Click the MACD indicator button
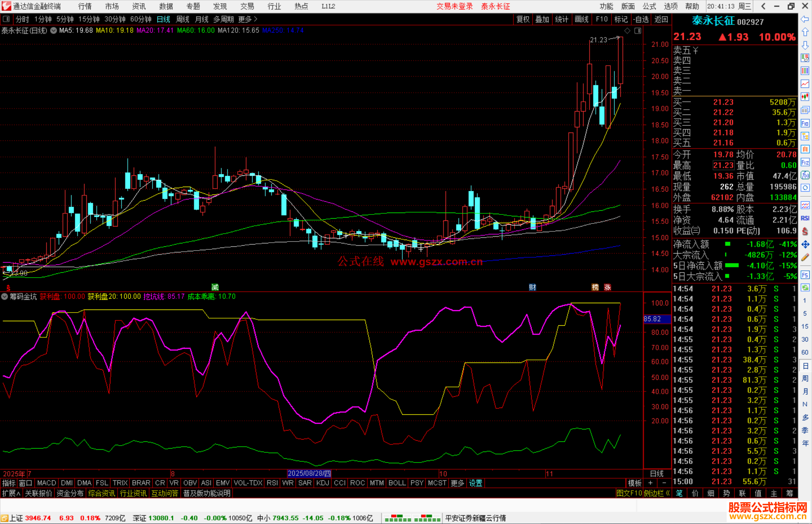Viewport: 812px width, 524px height. [47, 483]
